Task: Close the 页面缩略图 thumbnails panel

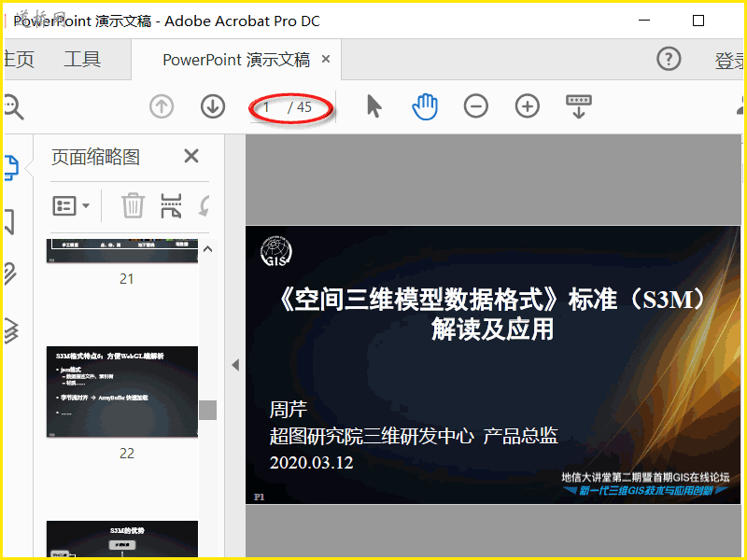Action: coord(191,156)
